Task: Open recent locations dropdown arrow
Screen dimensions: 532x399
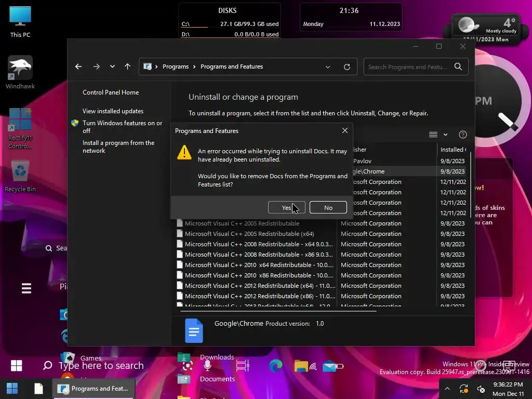Action: tap(112, 66)
